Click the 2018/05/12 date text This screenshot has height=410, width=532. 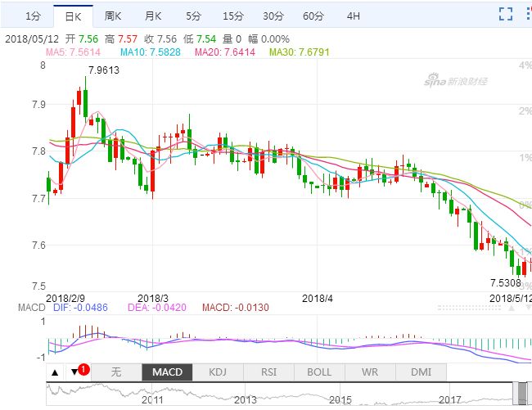(32, 39)
